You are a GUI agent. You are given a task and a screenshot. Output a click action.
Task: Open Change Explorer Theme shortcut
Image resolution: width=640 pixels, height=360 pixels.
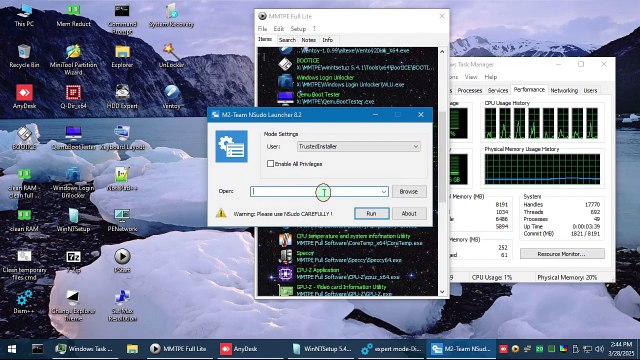[x=73, y=306]
